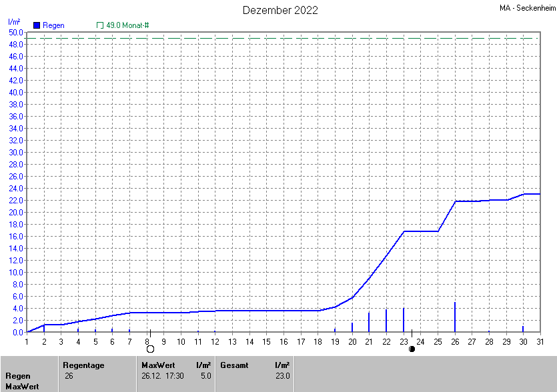The image size is (557, 392).
Task: Click the 'l/m²' unit label above the y-axis
Action: (x=14, y=22)
